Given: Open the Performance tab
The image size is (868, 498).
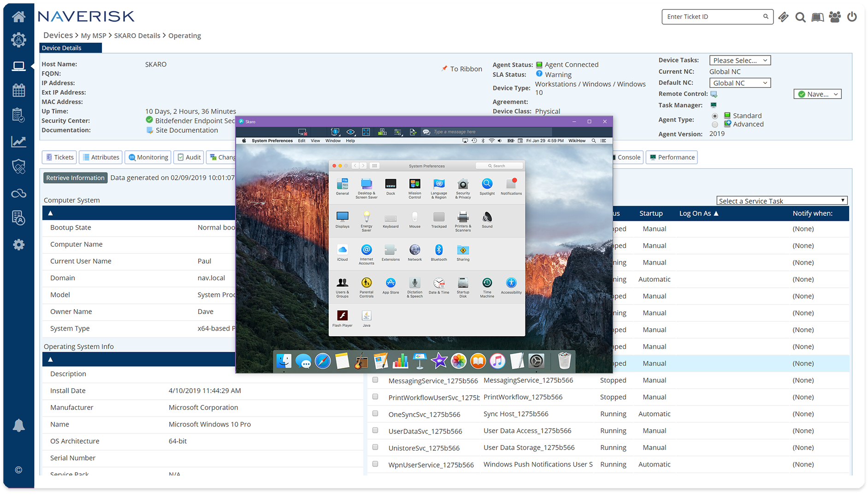Looking at the screenshot, I should point(671,157).
